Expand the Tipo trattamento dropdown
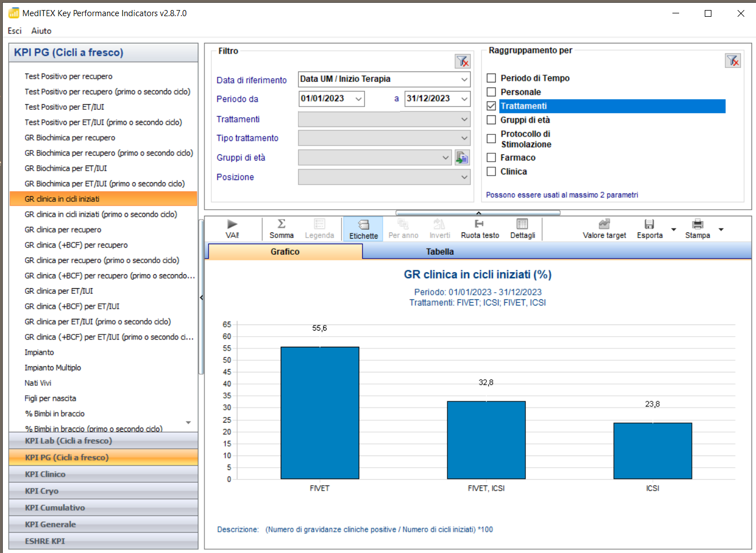 click(464, 138)
